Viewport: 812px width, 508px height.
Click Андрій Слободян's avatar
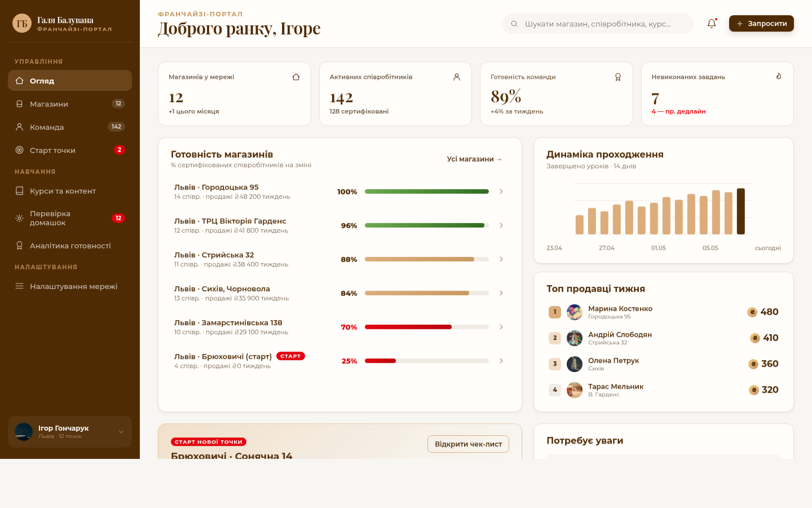click(575, 338)
